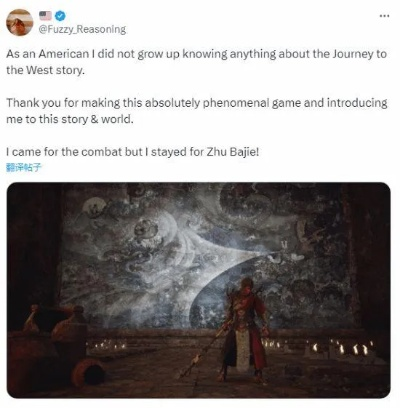
Task: Click the "the West story." text line
Action: [x=45, y=70]
